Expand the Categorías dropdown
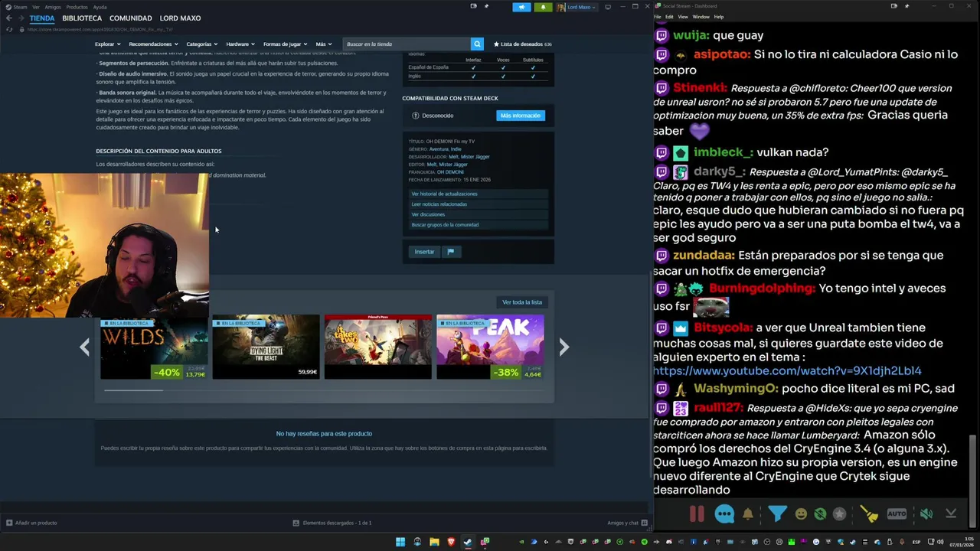Screen dimensions: 980x551 coord(201,44)
